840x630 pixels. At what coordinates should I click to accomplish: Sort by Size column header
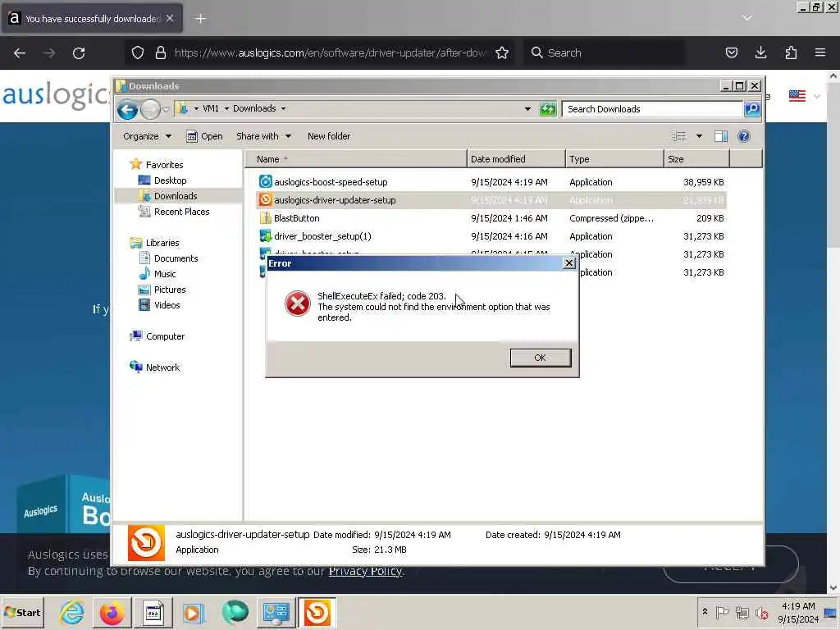697,159
